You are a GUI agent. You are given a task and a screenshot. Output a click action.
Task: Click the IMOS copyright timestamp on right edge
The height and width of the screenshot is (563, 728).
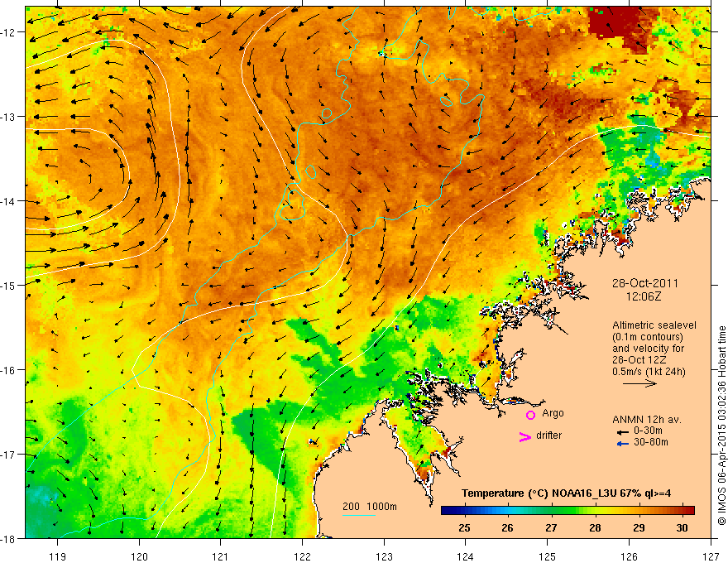click(x=721, y=426)
